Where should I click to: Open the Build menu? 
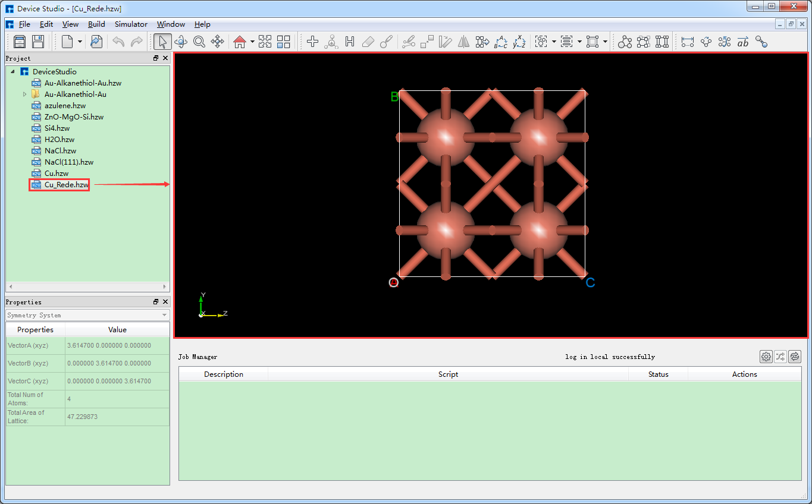[x=96, y=24]
